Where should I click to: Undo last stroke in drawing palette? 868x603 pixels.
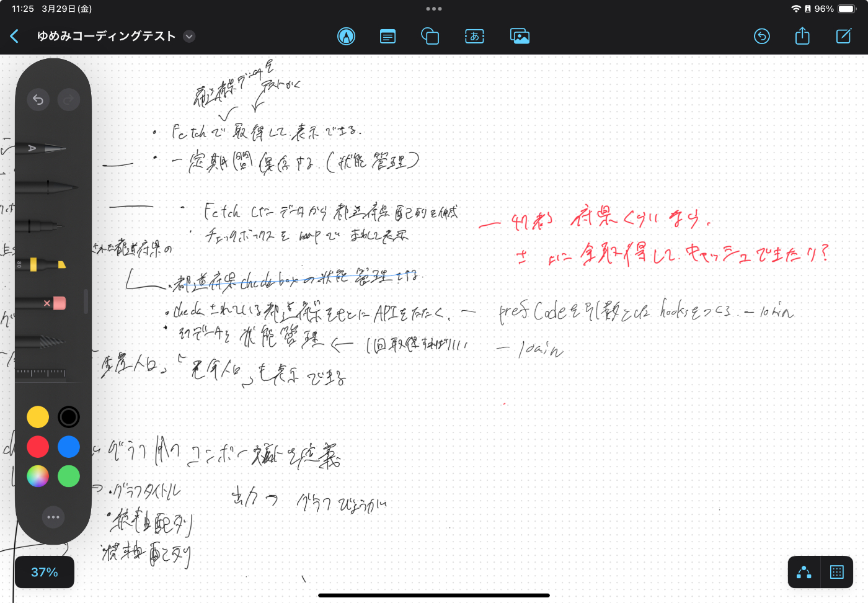tap(38, 99)
